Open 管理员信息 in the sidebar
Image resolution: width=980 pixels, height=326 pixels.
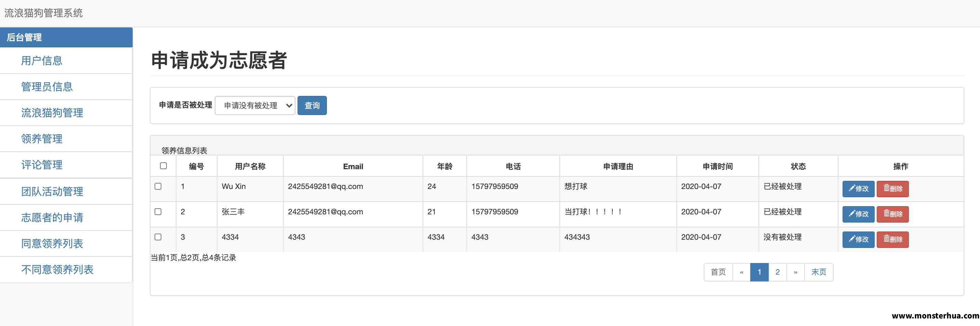[66, 87]
